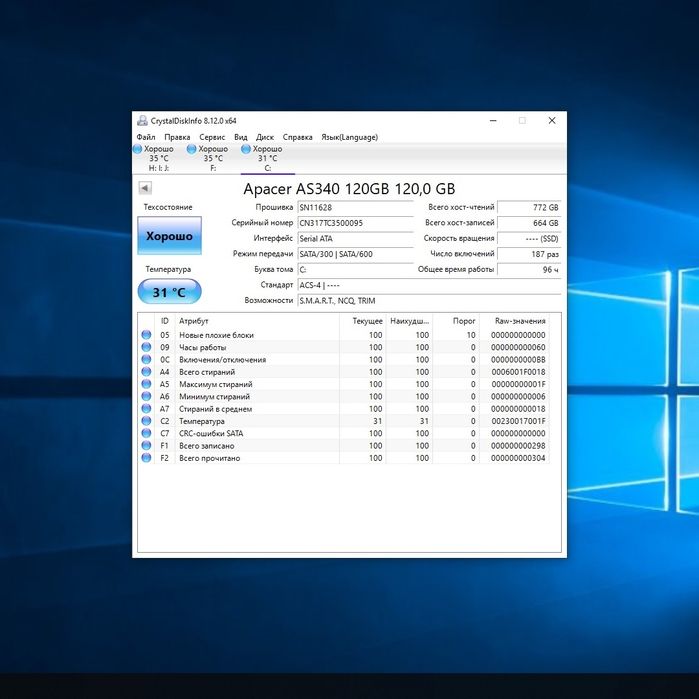Click status icon of CRC-ошибки SATA row
The image size is (699, 699).
(x=146, y=434)
